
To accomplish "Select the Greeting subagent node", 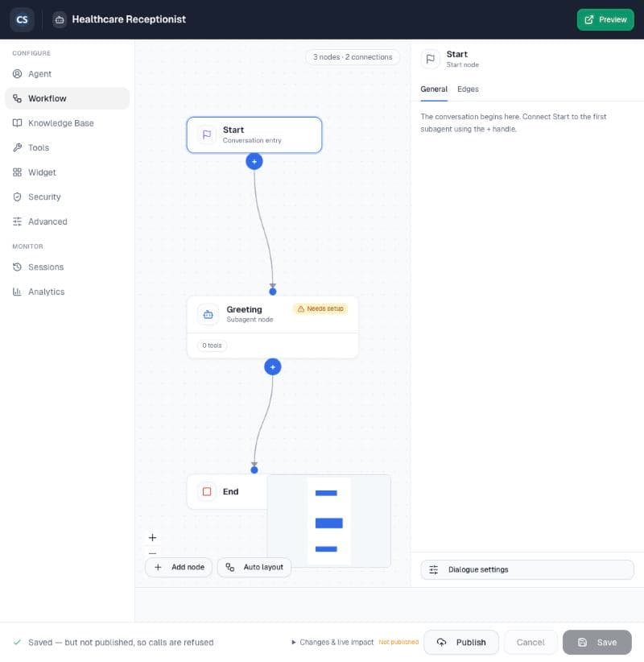I will click(273, 327).
